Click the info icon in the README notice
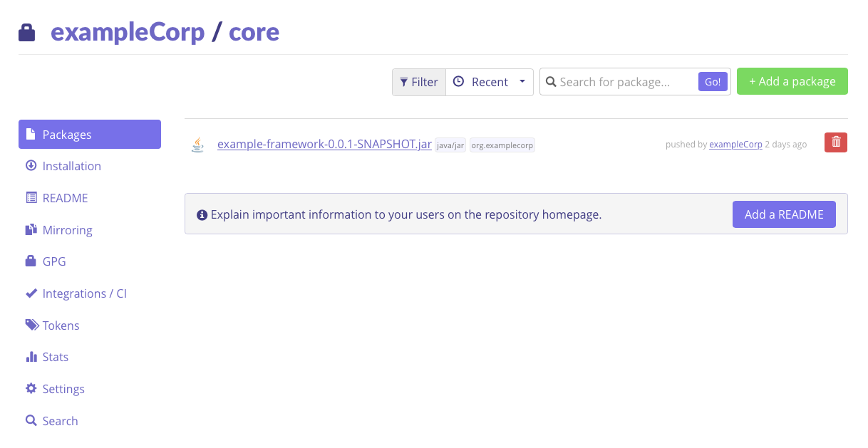 pyautogui.click(x=202, y=214)
